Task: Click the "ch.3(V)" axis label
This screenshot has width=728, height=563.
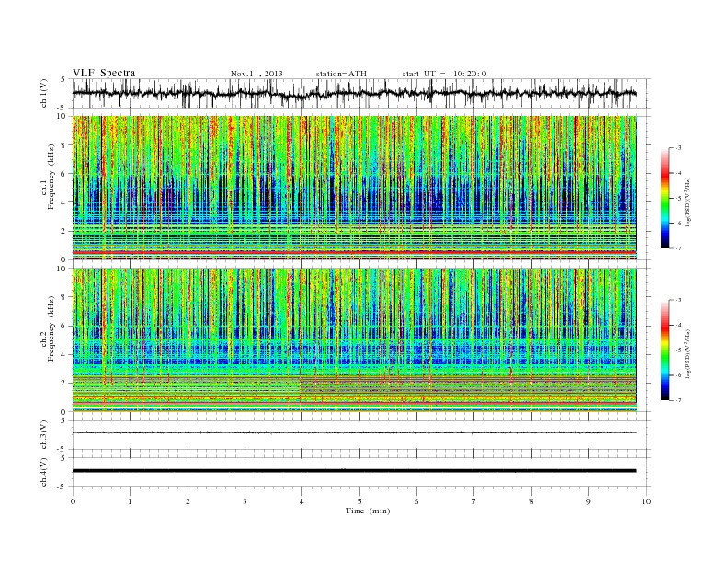Action: pyautogui.click(x=43, y=434)
